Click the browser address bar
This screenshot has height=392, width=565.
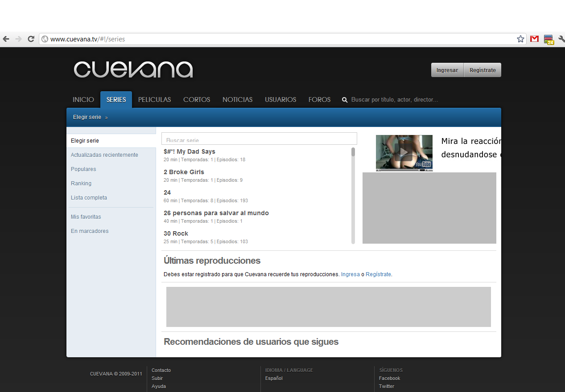[282, 39]
